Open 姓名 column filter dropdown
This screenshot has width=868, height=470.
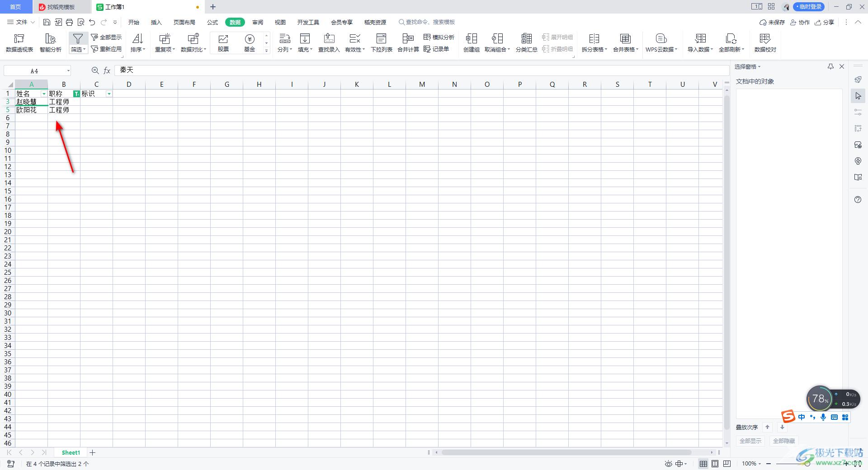[44, 94]
